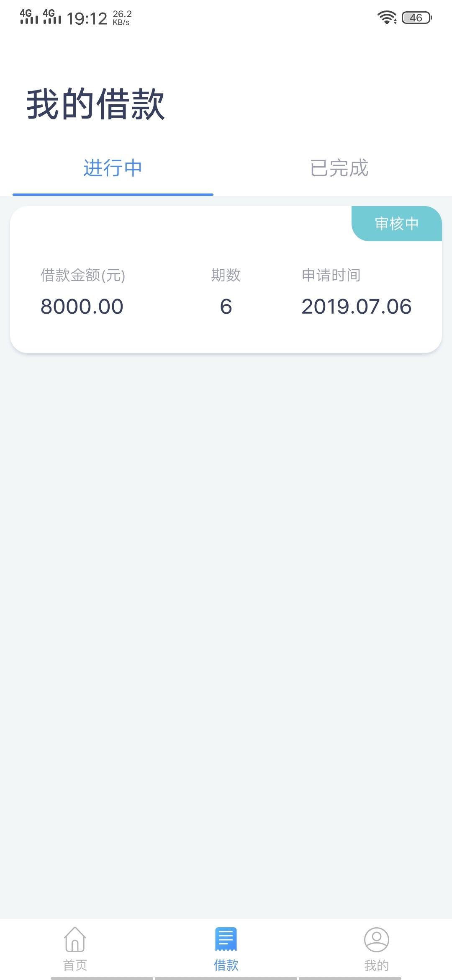The image size is (452, 980).
Task: Tap the 借款 loan receipt icon
Action: click(226, 939)
